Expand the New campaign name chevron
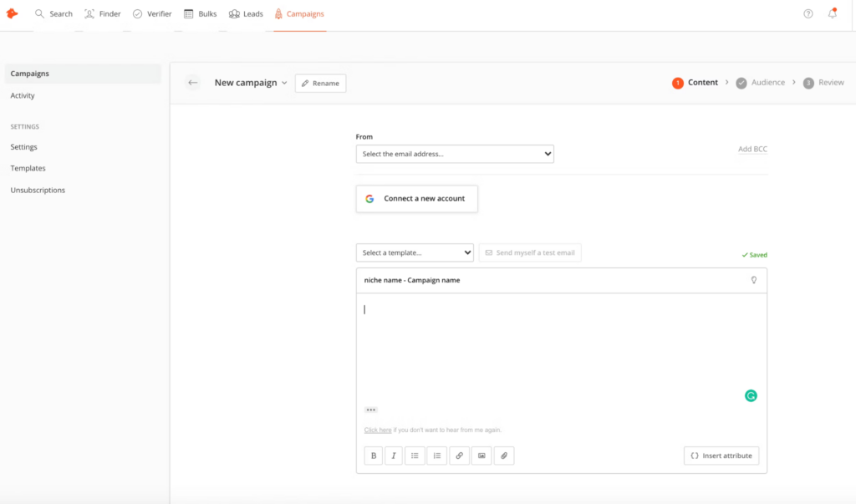This screenshot has height=504, width=856. coord(284,83)
